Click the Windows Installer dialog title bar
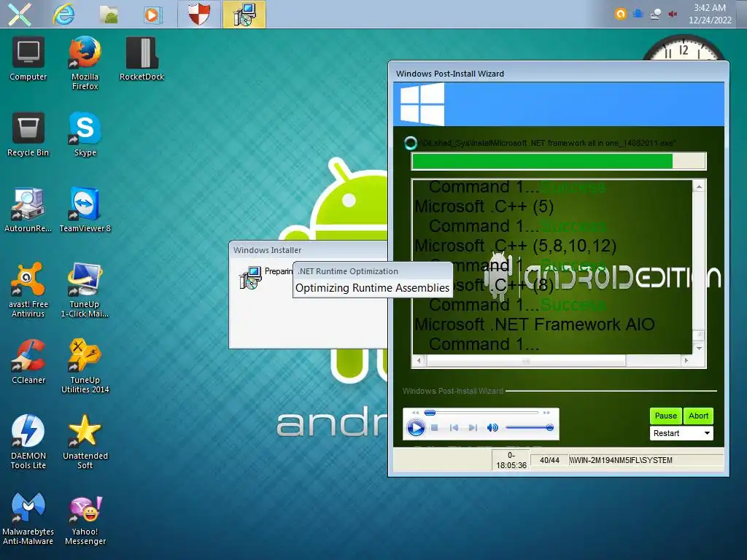 coord(308,250)
